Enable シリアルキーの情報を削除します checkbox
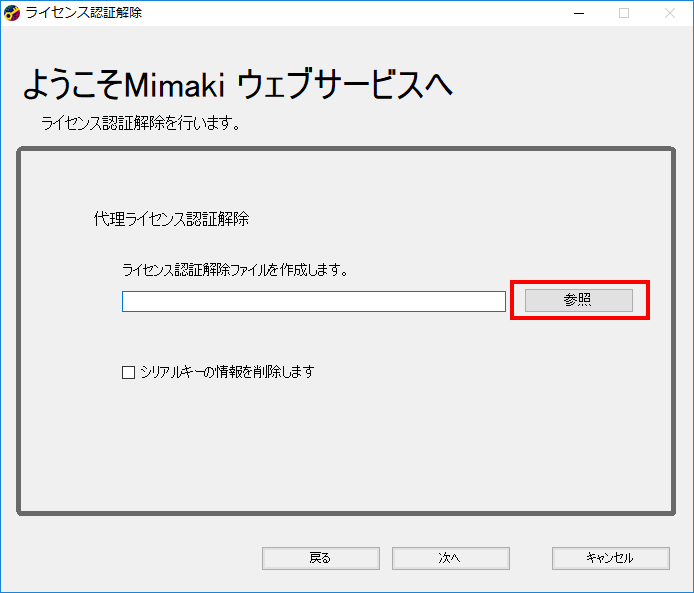Viewport: 694px width, 593px height. coord(128,372)
